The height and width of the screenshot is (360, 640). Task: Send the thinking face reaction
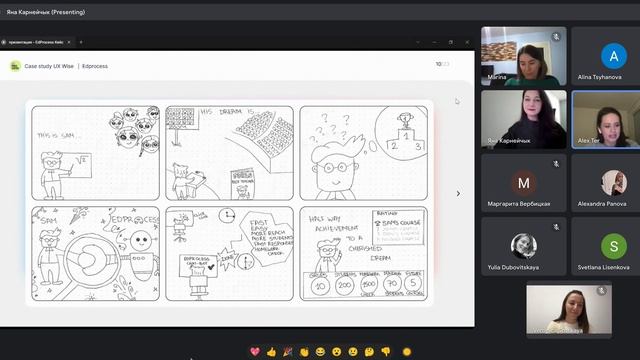tap(369, 351)
